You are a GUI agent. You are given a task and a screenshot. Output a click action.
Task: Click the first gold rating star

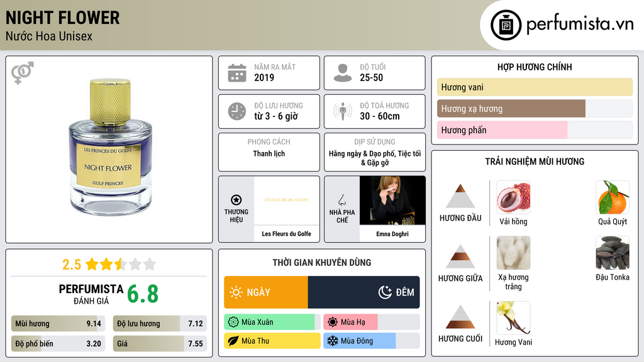pos(92,264)
